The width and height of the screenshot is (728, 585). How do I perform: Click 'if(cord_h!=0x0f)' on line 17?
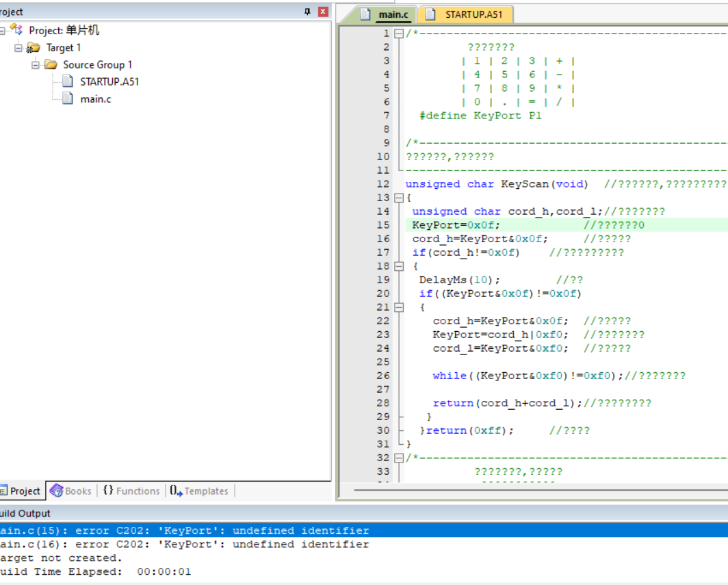click(x=466, y=252)
